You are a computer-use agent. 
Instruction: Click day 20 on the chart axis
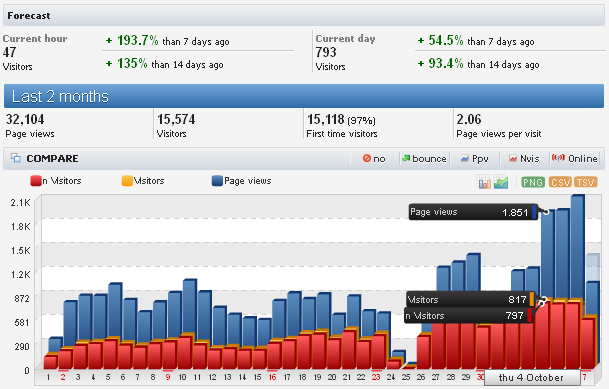332,377
